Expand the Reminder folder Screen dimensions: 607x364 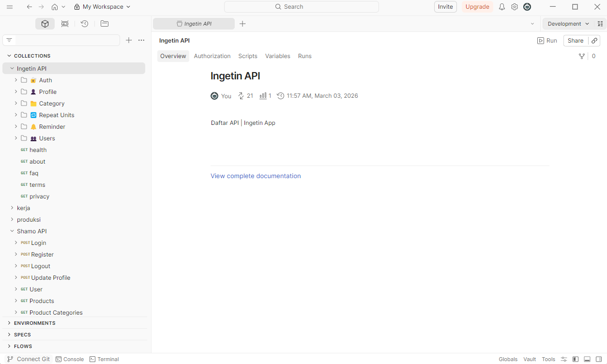coord(15,126)
